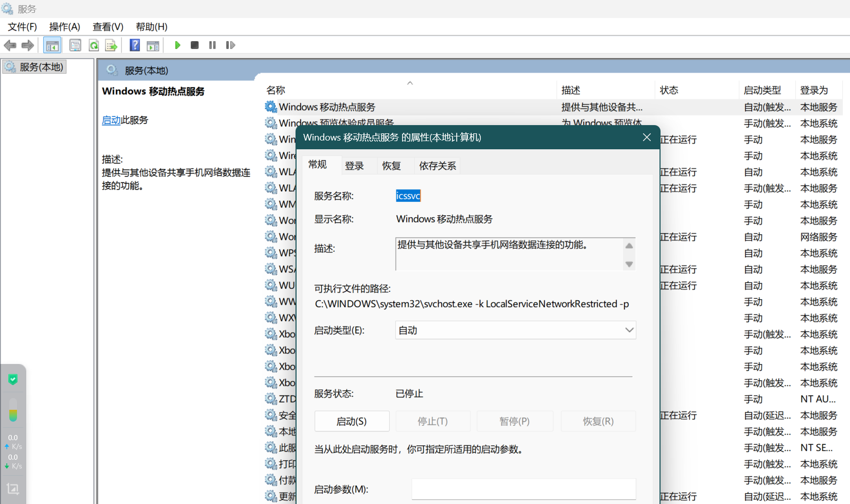Refresh the services list via toolbar icon

pyautogui.click(x=94, y=45)
